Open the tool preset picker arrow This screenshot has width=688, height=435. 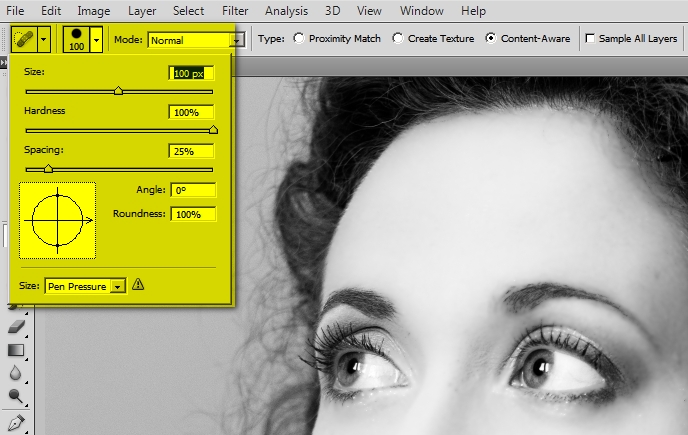43,40
